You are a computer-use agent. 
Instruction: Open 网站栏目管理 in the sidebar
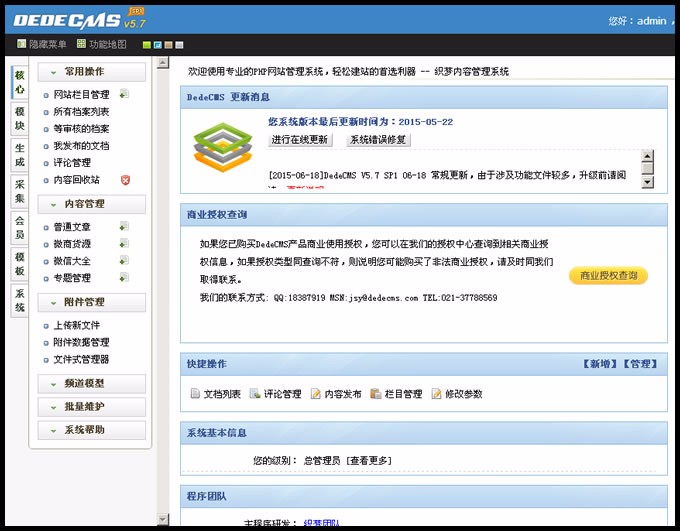click(81, 95)
